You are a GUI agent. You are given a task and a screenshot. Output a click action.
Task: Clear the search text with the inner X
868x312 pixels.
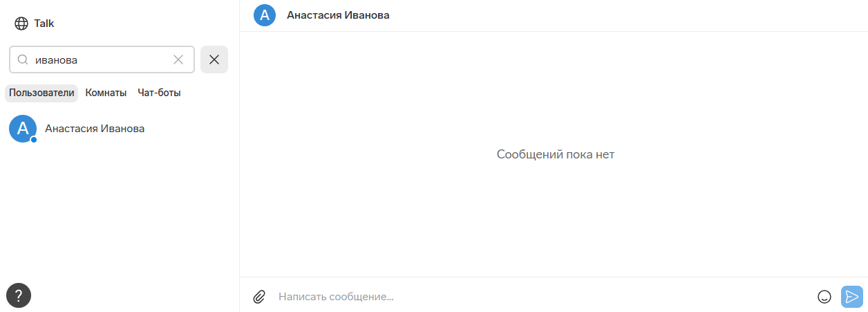(x=178, y=60)
